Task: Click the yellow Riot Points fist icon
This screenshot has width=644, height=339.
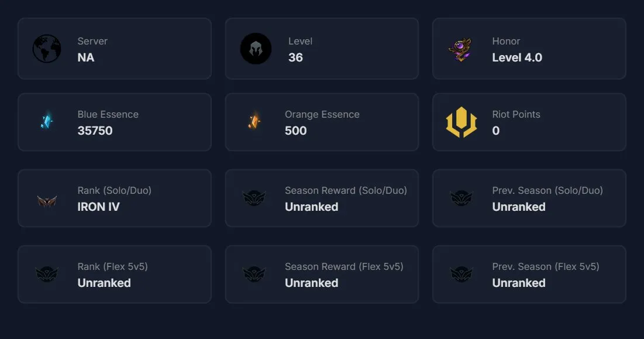Action: (462, 122)
